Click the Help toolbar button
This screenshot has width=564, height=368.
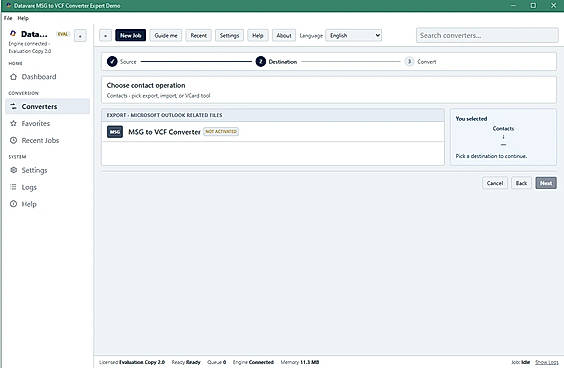pyautogui.click(x=258, y=35)
